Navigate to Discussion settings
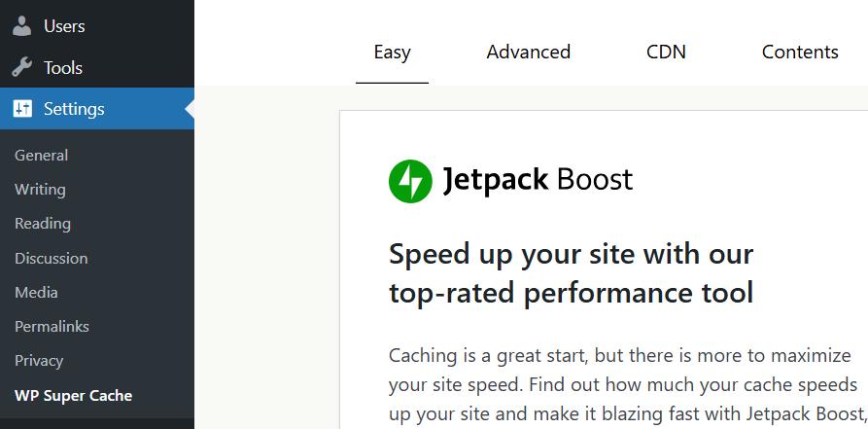Screen dimensions: 868x429 point(52,259)
